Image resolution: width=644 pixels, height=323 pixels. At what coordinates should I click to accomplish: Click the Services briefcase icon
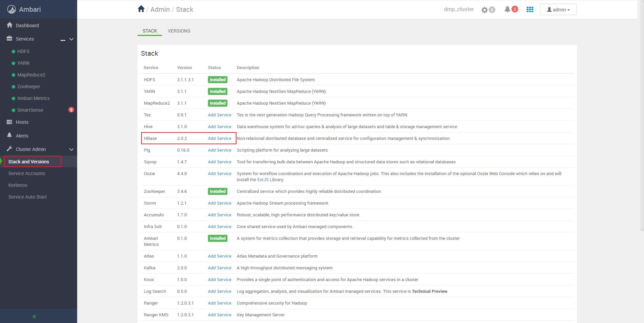coord(9,39)
